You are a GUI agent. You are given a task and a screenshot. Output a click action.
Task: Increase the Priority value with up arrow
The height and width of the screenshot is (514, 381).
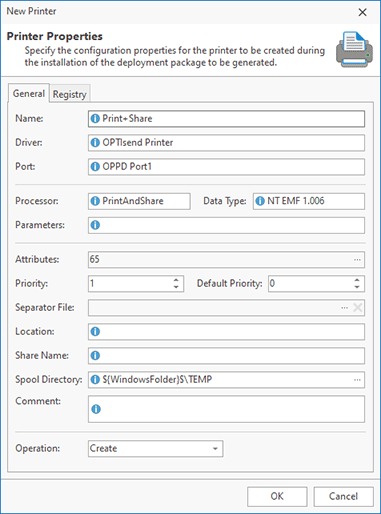point(176,280)
